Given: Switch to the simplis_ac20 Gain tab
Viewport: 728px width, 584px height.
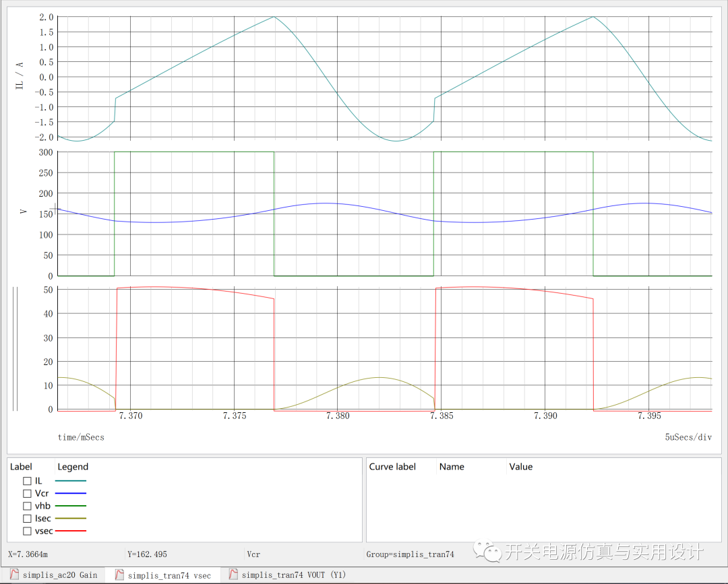Looking at the screenshot, I should click(53, 575).
